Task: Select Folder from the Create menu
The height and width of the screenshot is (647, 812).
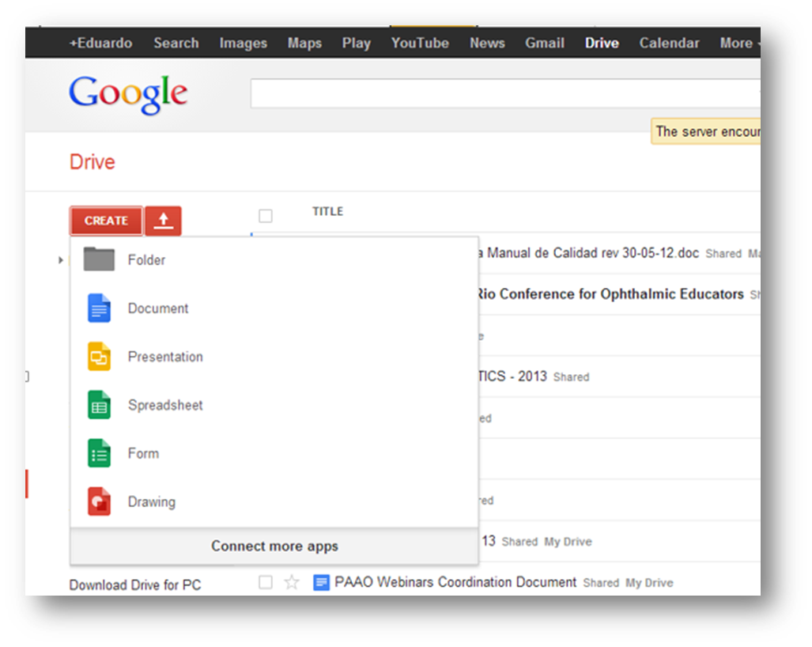Action: (x=147, y=259)
